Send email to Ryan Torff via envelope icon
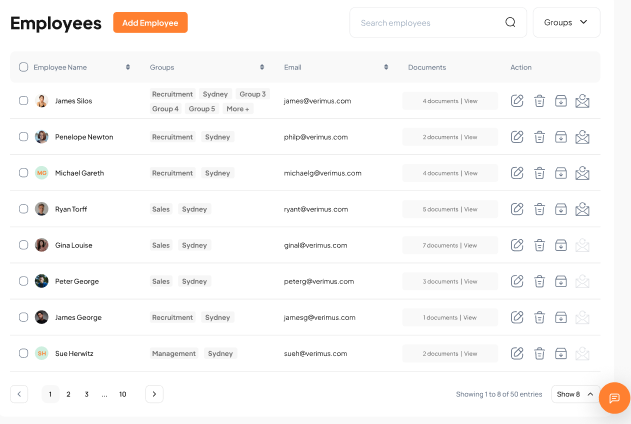 583,209
